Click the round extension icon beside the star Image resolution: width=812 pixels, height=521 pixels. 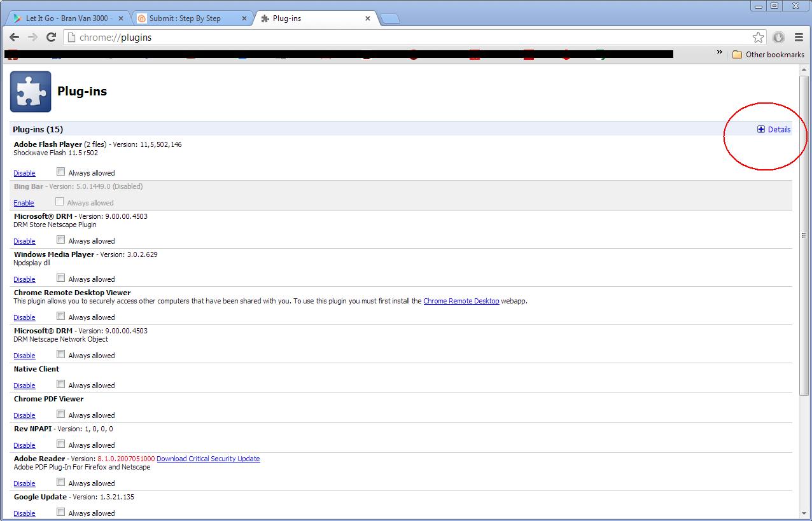pos(778,38)
